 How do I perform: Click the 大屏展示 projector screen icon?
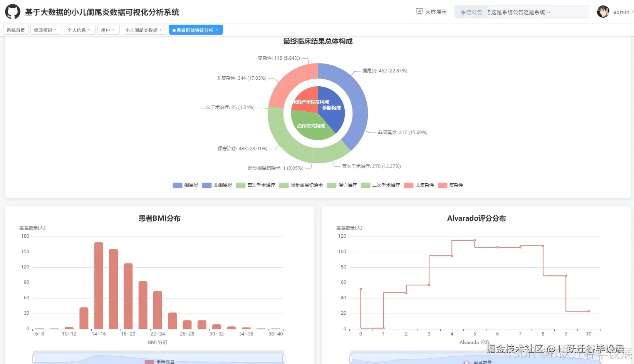pos(419,11)
